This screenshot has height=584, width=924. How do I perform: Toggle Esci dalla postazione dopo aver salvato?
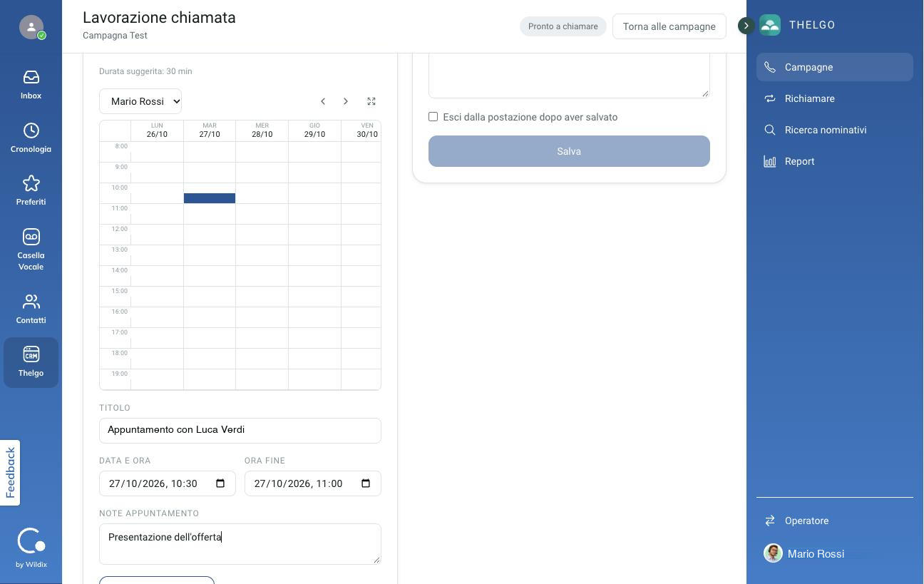point(433,116)
